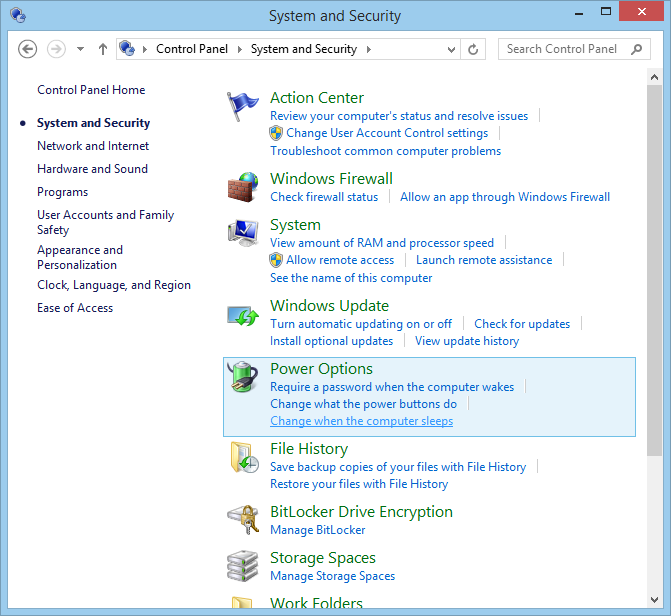Restore your files with File History
The height and width of the screenshot is (616, 671).
(x=359, y=484)
